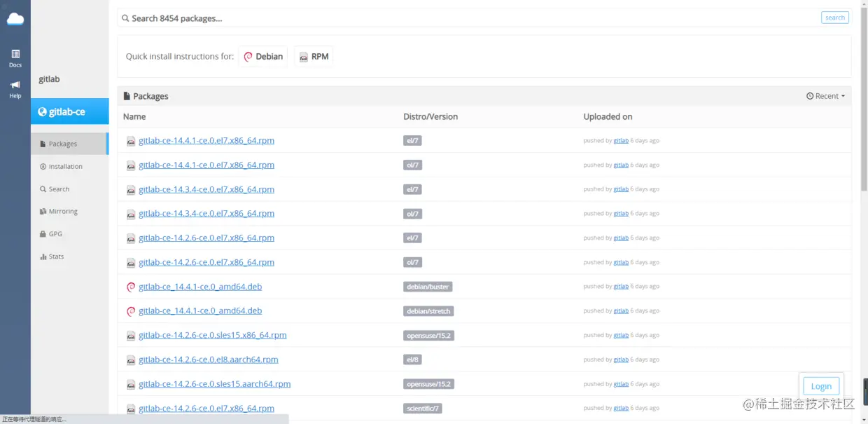Open gitlab-ce-14.4.1 el7 rpm link in el/7 row
868x424 pixels.
[x=206, y=141]
